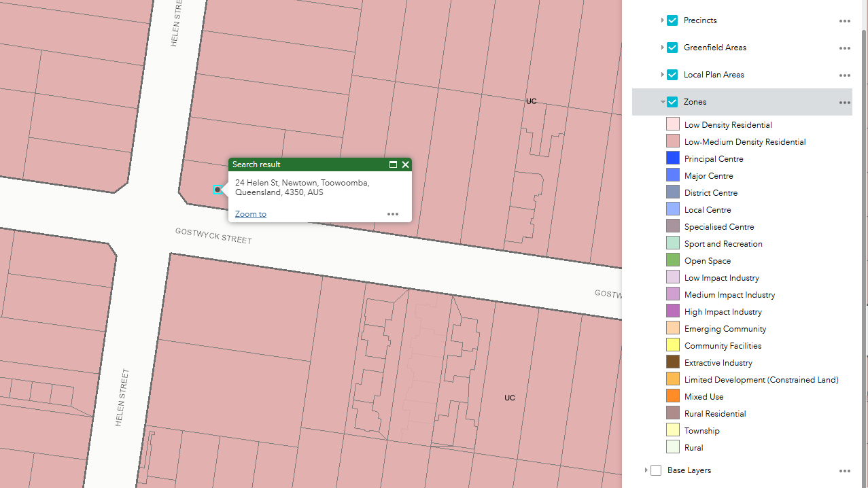Close the Search result popup
The width and height of the screenshot is (868, 488).
pyautogui.click(x=406, y=164)
